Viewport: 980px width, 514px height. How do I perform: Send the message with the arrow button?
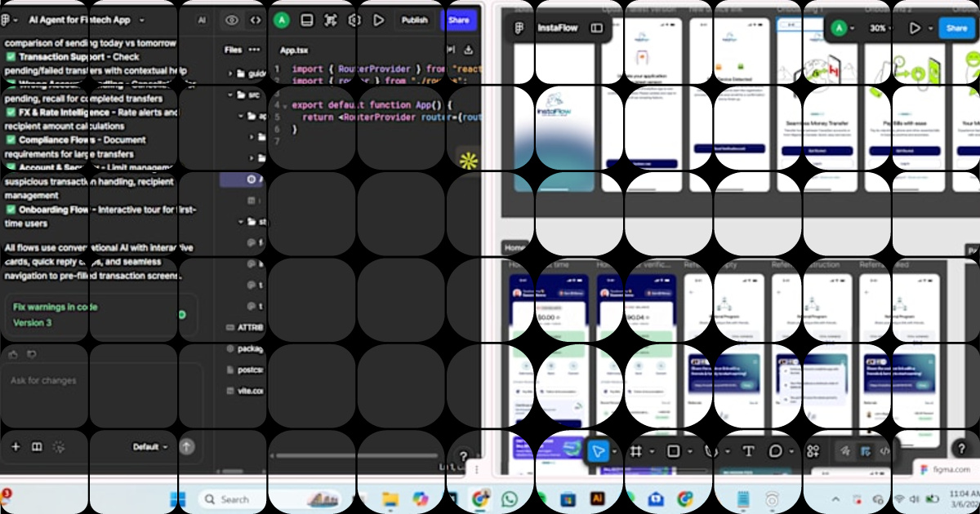pos(187,447)
